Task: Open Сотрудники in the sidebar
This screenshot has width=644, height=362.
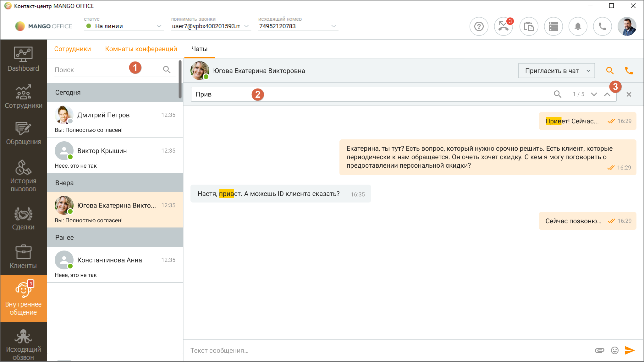Action: (23, 96)
